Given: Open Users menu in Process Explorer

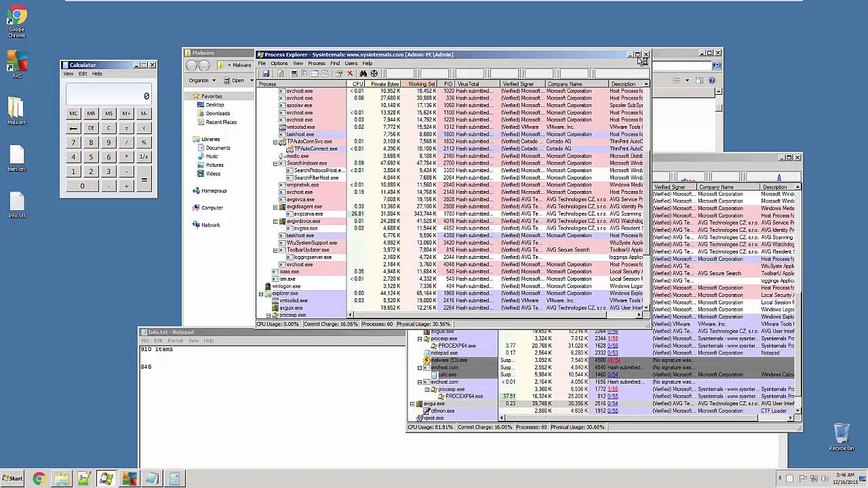Looking at the screenshot, I should pyautogui.click(x=351, y=64).
